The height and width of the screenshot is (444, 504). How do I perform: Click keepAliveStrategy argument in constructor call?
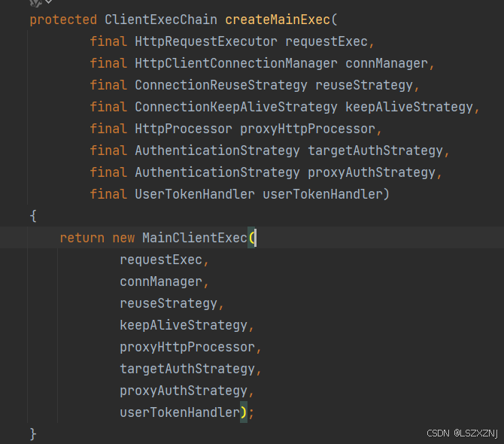point(184,326)
